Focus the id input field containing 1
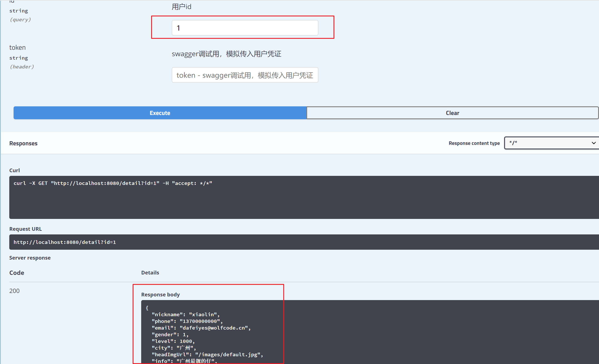Screen dimensions: 599x364 click(x=245, y=28)
